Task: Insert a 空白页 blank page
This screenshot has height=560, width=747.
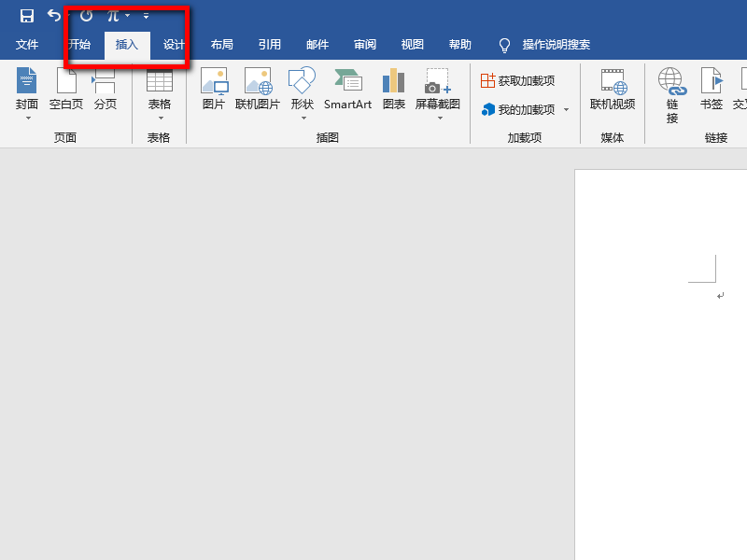Action: tap(66, 89)
